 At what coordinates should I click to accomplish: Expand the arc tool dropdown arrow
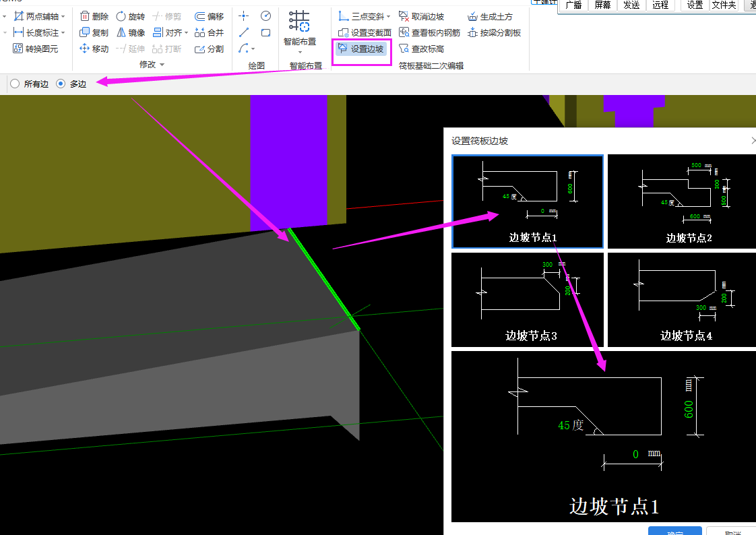tap(253, 49)
